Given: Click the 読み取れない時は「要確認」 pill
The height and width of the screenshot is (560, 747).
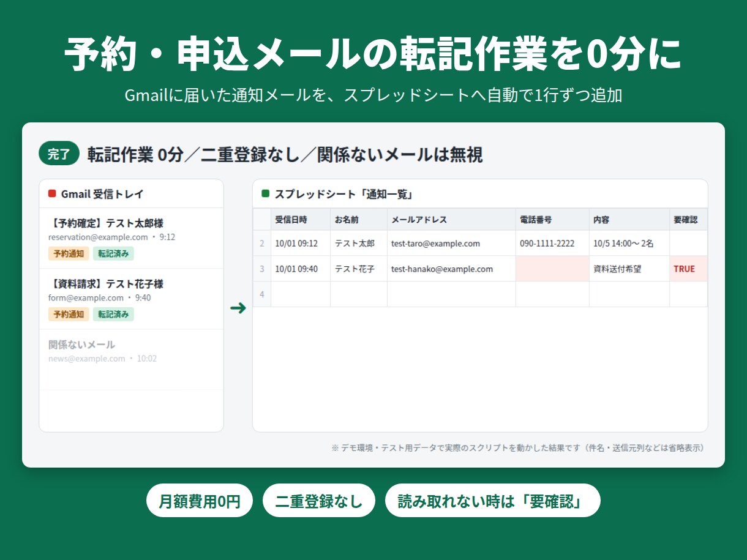Looking at the screenshot, I should [493, 501].
